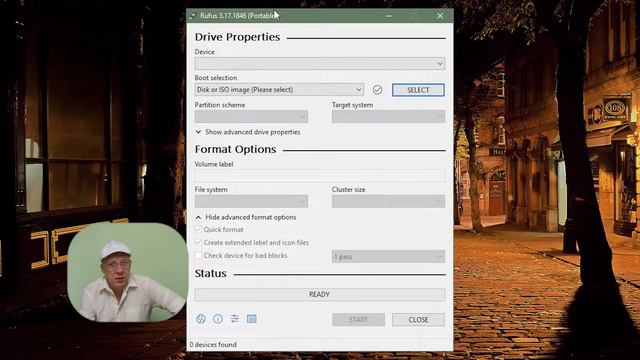Screen dimensions: 640x360
Task: Click the Drive Properties heading
Action: coord(237,37)
